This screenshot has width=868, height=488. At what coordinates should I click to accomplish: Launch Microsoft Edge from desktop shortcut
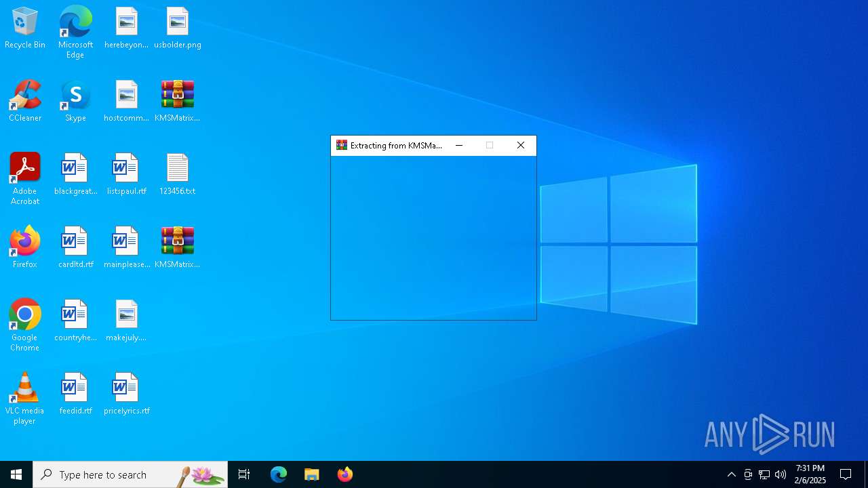coord(75,32)
